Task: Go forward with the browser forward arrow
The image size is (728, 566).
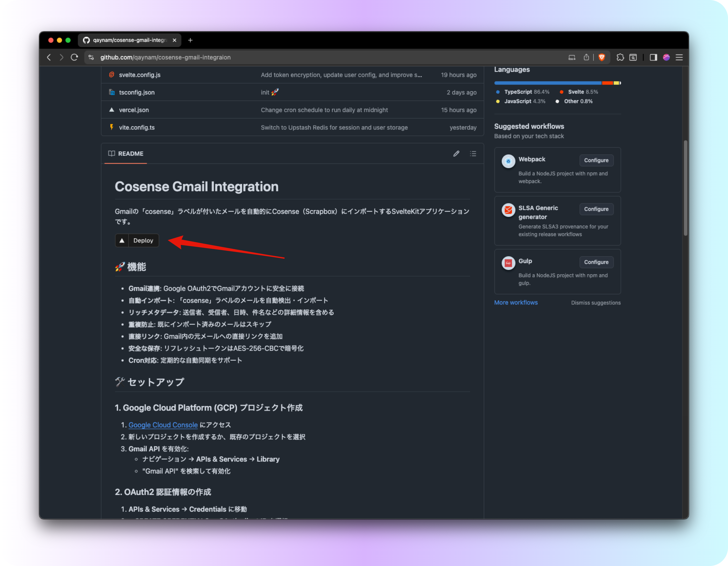Action: 61,57
